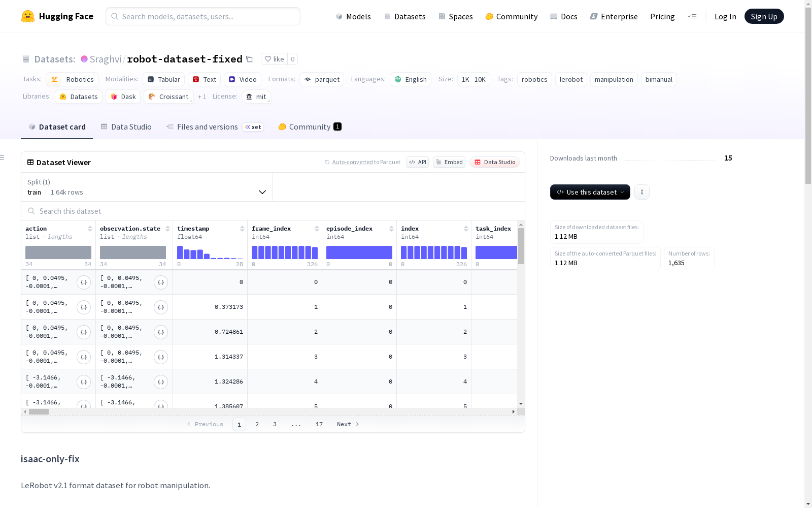This screenshot has height=508, width=812.
Task: Sort by episode_index column
Action: [391, 229]
